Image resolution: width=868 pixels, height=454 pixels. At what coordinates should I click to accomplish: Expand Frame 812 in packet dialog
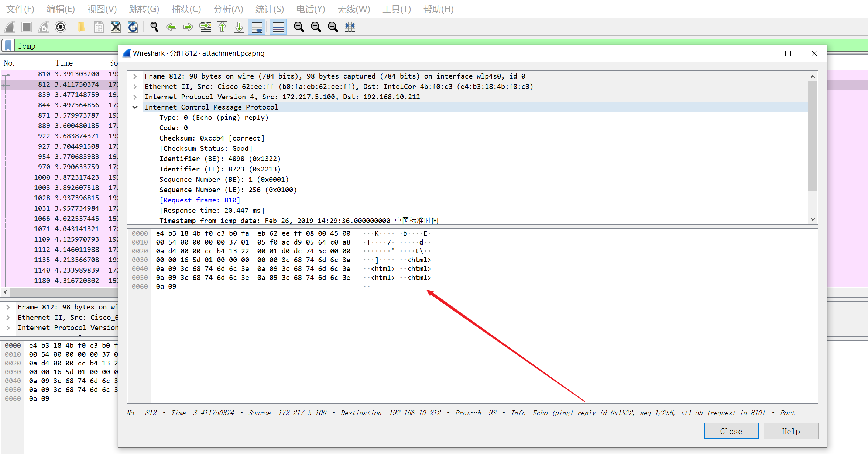pyautogui.click(x=135, y=76)
